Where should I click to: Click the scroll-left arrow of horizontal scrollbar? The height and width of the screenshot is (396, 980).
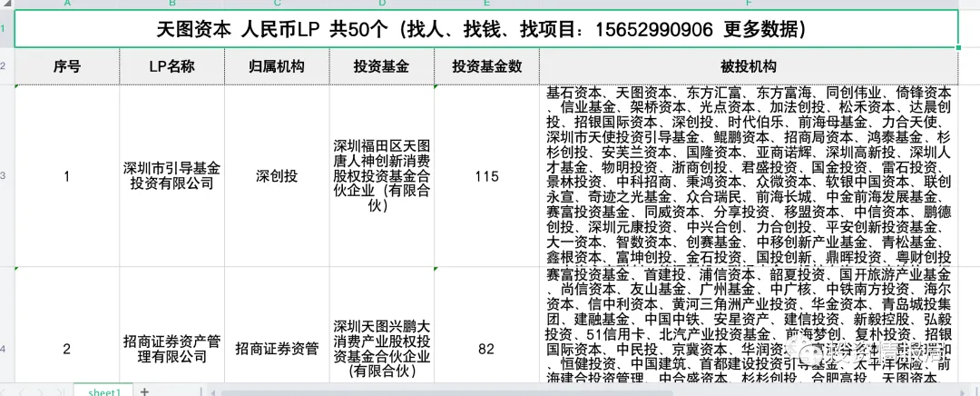pos(214,393)
